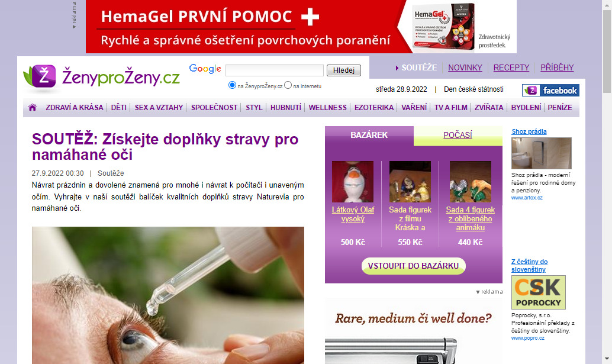
Task: Click the Hledej search button
Action: tap(343, 70)
